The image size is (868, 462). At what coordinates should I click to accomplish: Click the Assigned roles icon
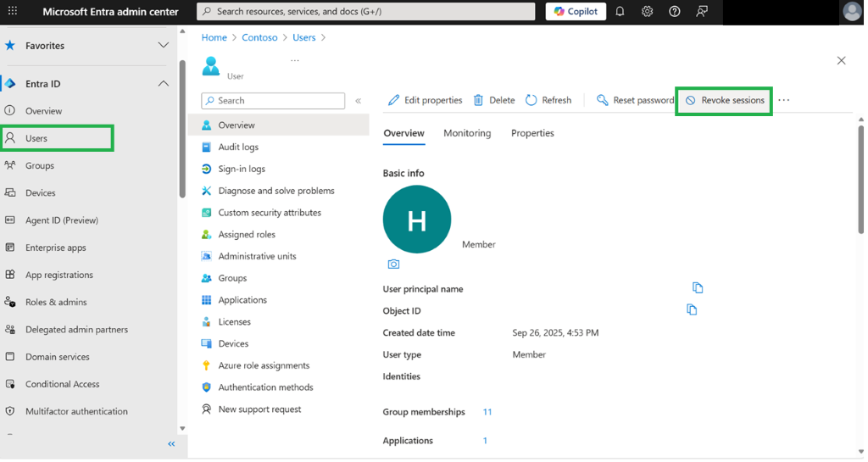(207, 234)
